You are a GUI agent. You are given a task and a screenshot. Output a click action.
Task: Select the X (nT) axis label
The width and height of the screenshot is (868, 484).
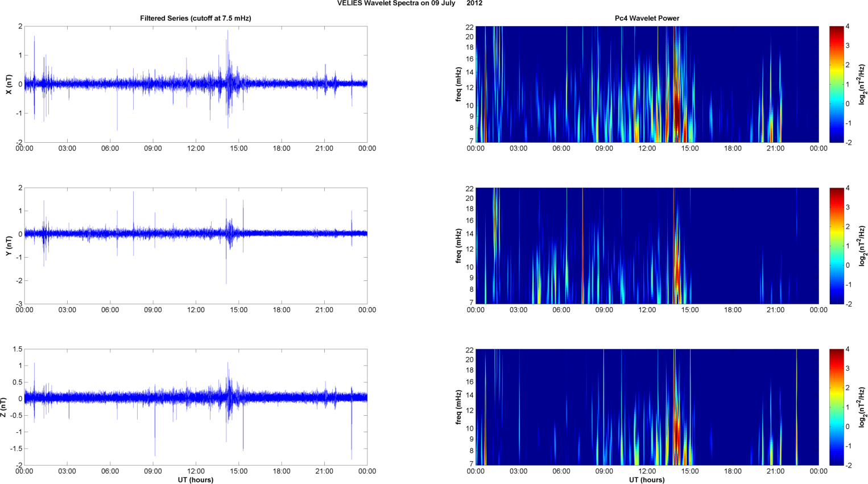click(9, 84)
